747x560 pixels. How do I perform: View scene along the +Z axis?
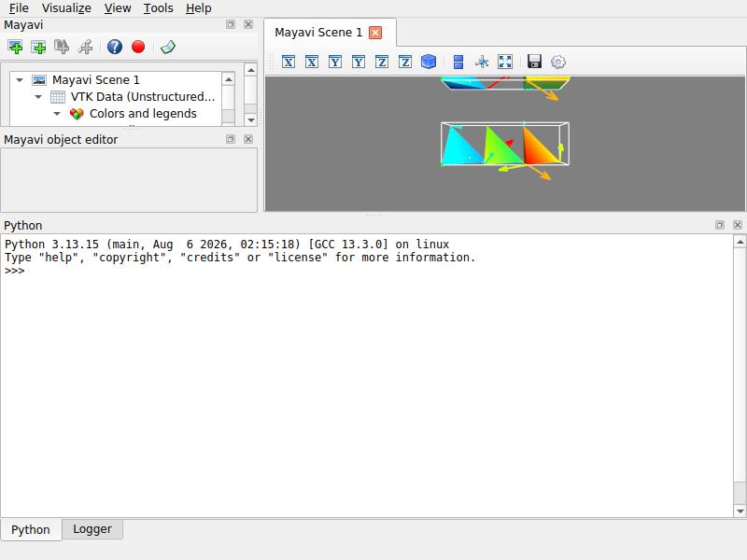(405, 62)
